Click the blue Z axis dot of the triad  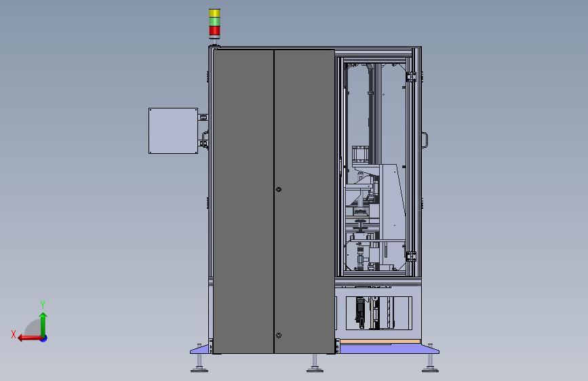pyautogui.click(x=44, y=338)
